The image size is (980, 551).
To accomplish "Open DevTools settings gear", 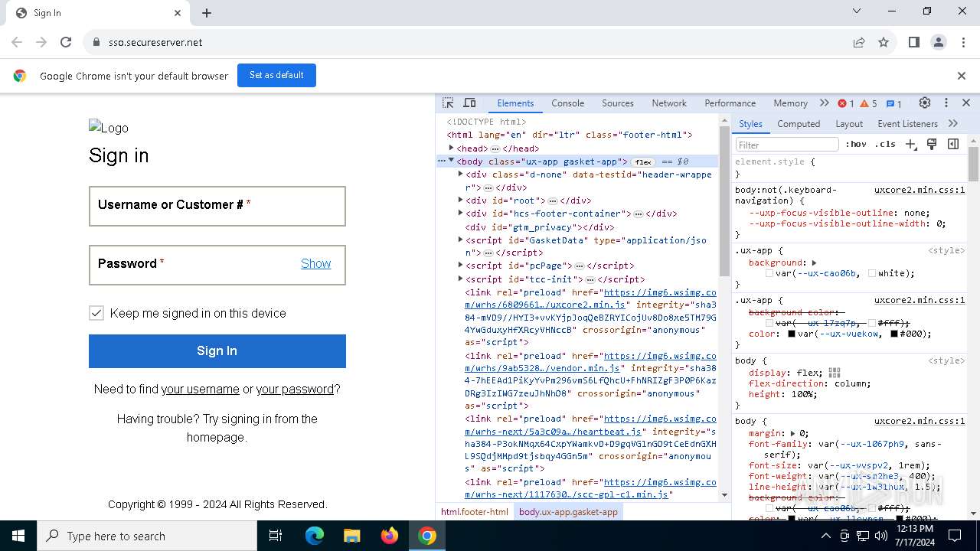I will point(925,103).
